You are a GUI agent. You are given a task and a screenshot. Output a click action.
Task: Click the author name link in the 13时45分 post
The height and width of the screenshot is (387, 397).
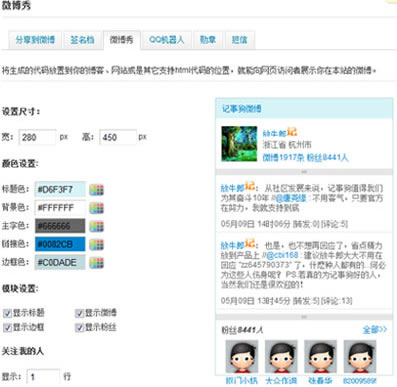[233, 246]
